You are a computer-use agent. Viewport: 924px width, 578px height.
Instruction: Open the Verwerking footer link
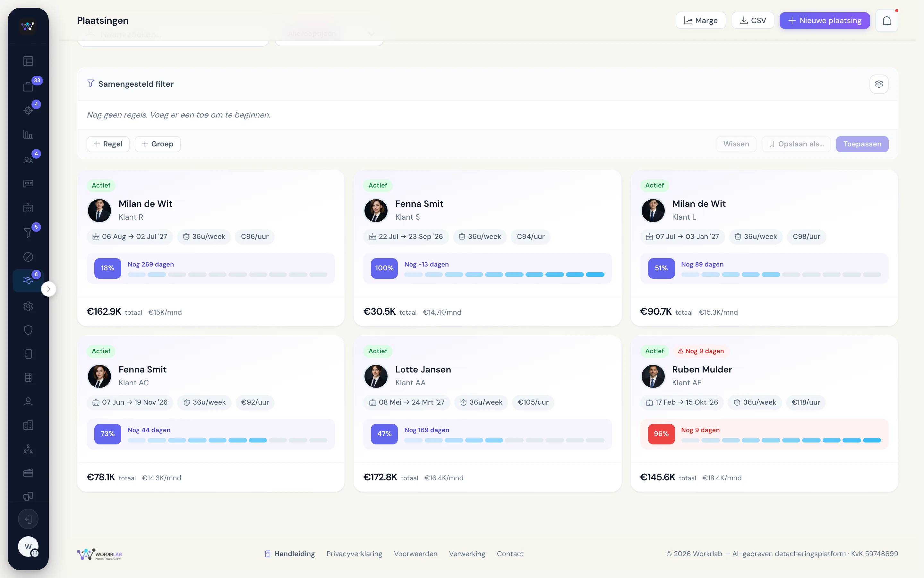pyautogui.click(x=467, y=554)
